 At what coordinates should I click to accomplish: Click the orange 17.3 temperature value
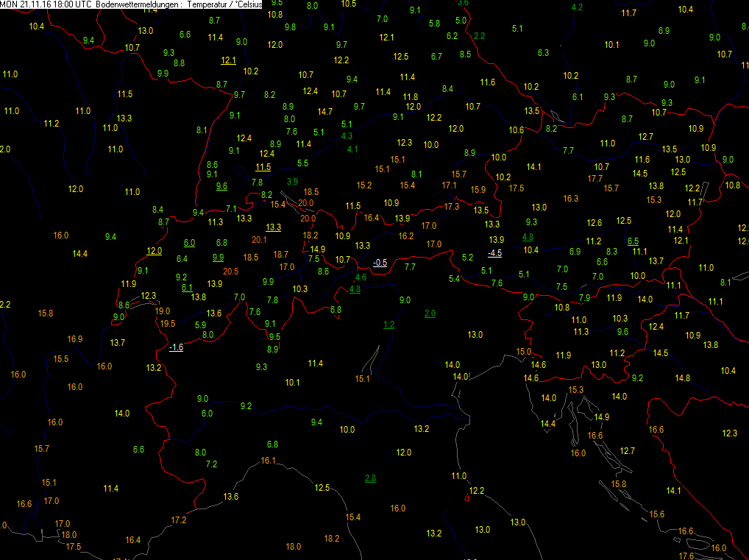[x=452, y=207]
